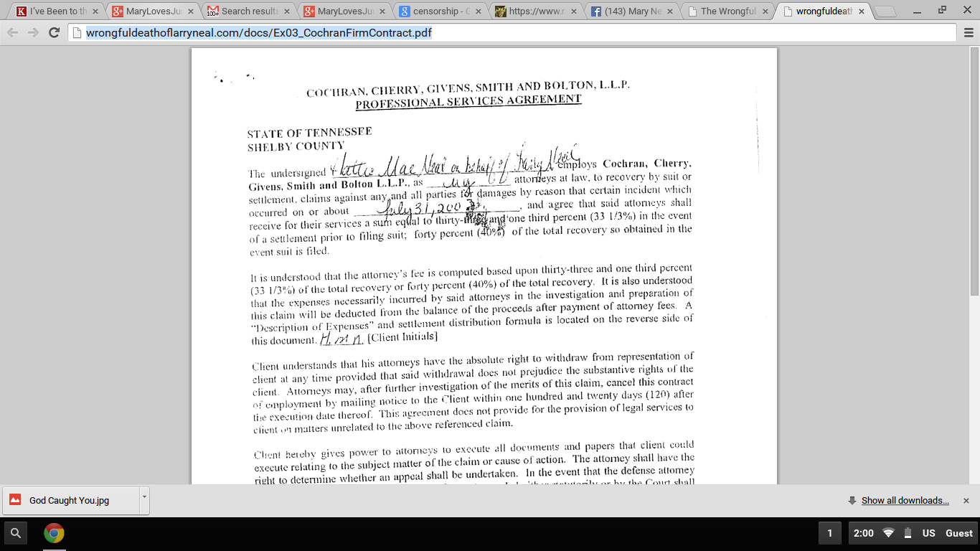This screenshot has width=980, height=551.
Task: Click the "PROFESSIONAL SERVICES AGREEMENT" heading
Action: pyautogui.click(x=468, y=101)
